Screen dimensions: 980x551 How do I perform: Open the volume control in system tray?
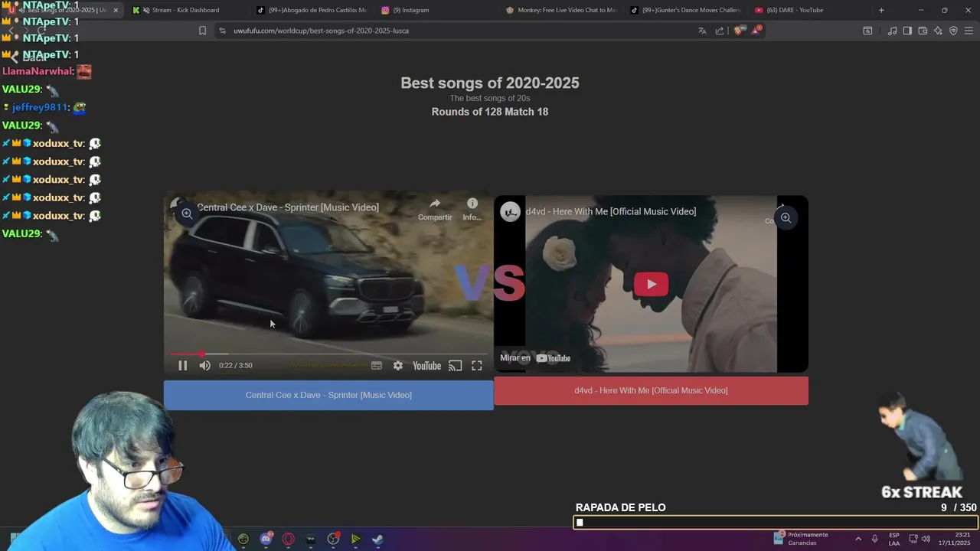click(x=926, y=539)
